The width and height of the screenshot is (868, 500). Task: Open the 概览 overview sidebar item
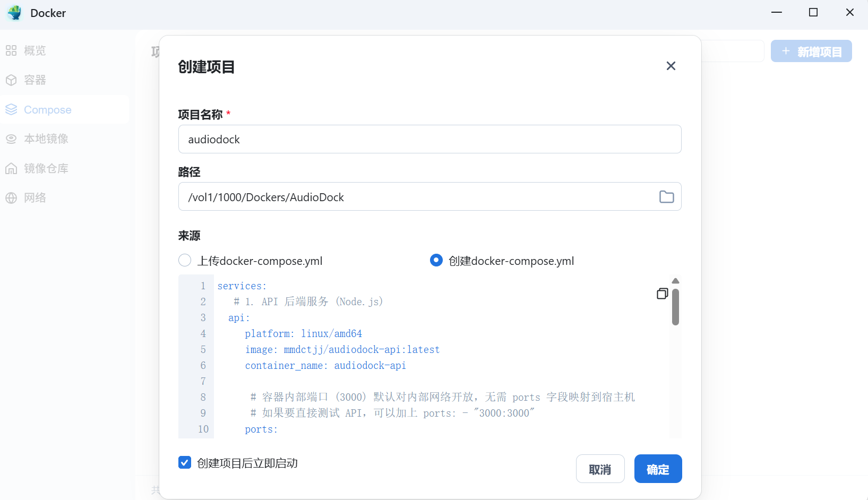[64, 50]
